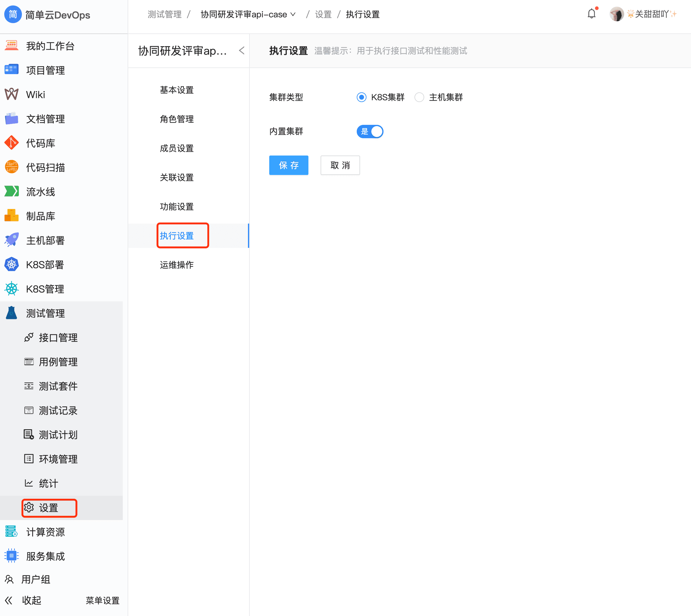This screenshot has height=616, width=691.
Task: Click the 取消 cancel button
Action: (340, 165)
